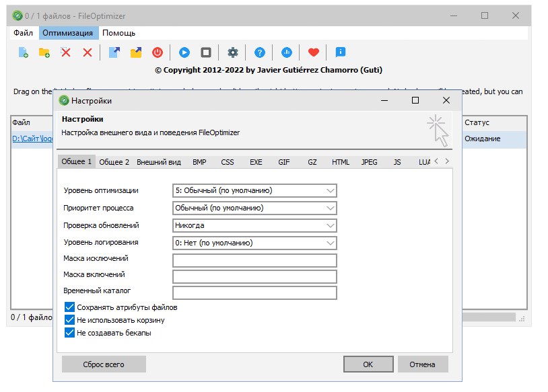The image size is (548, 392).
Task: Open options via the gear icon
Action: click(233, 52)
